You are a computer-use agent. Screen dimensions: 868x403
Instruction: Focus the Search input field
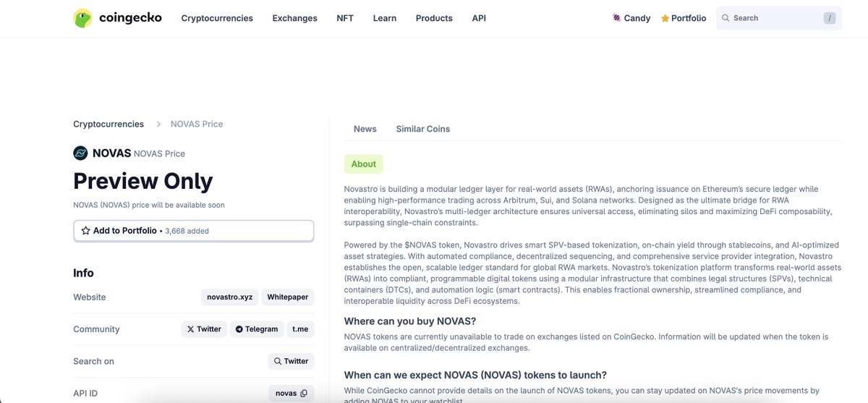point(779,18)
